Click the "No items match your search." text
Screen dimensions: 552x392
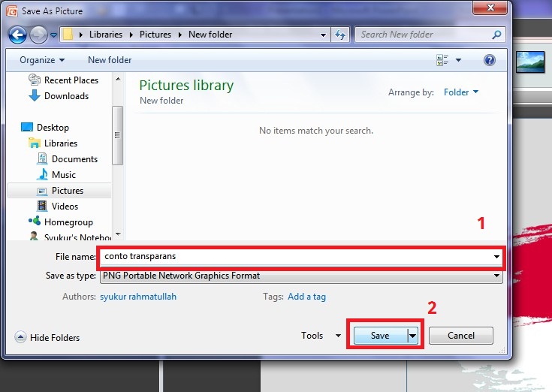pos(315,131)
